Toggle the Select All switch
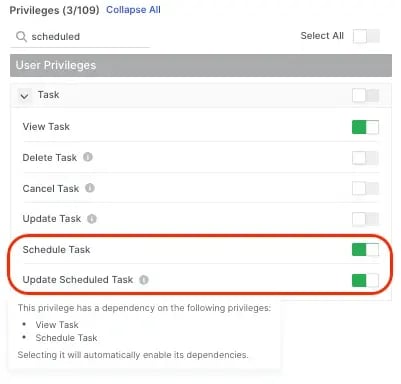 366,36
